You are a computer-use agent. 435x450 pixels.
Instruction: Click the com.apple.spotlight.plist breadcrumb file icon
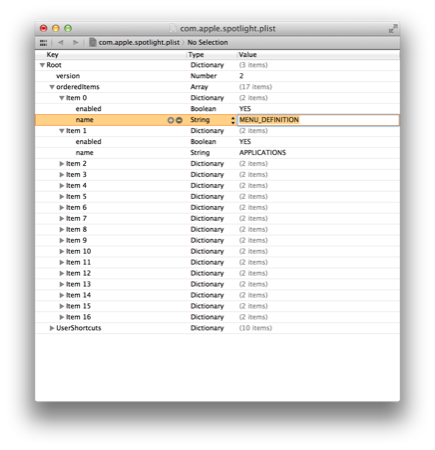click(x=93, y=42)
